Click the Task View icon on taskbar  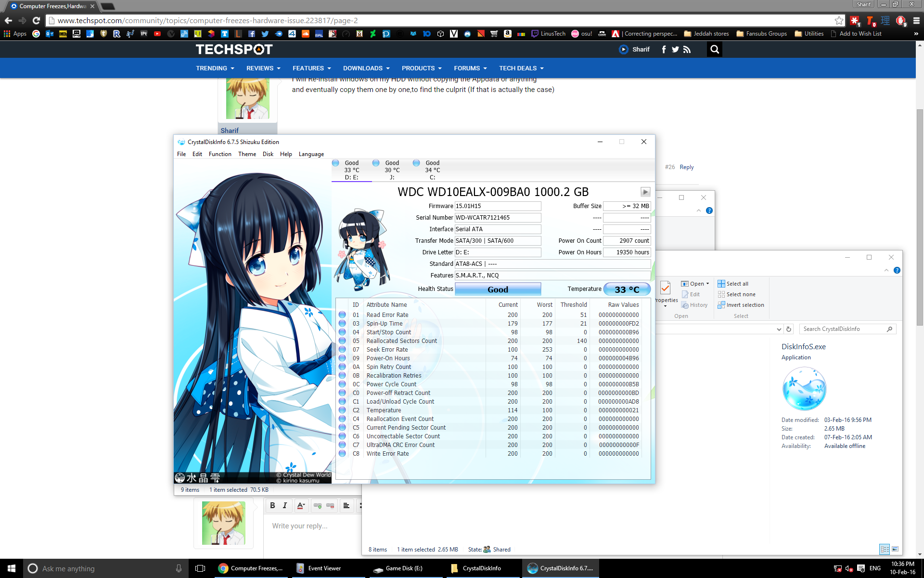(x=200, y=568)
